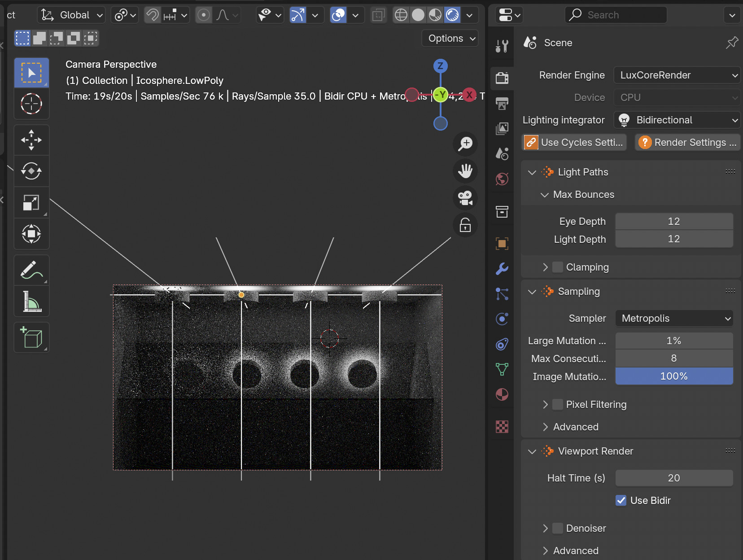
Task: Enable the Clamping checkbox
Action: click(558, 267)
